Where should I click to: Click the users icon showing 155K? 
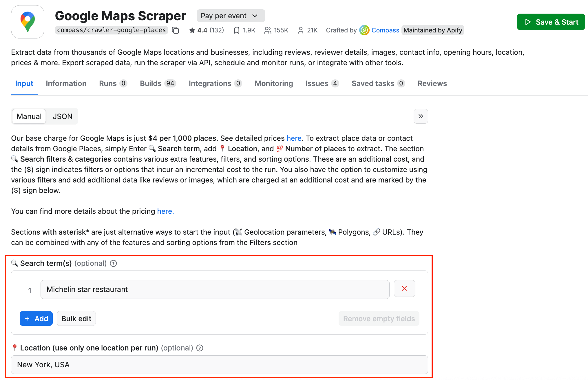[268, 30]
